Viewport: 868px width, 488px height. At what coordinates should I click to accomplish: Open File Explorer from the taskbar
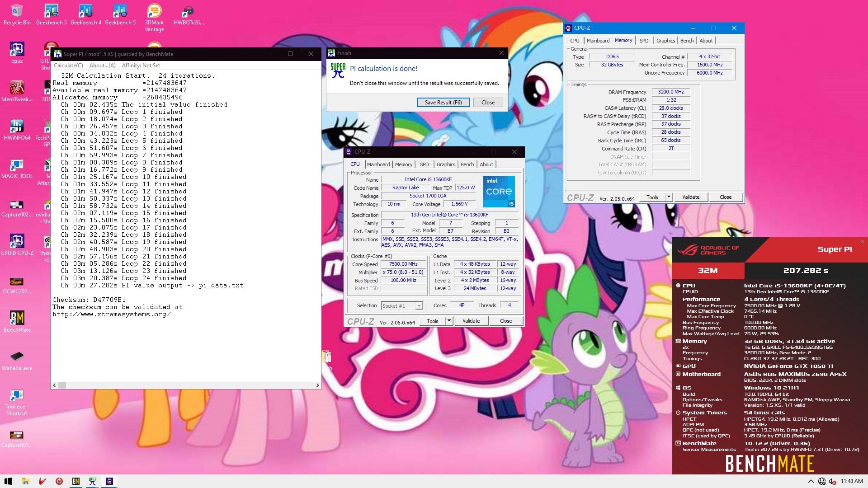pyautogui.click(x=25, y=481)
